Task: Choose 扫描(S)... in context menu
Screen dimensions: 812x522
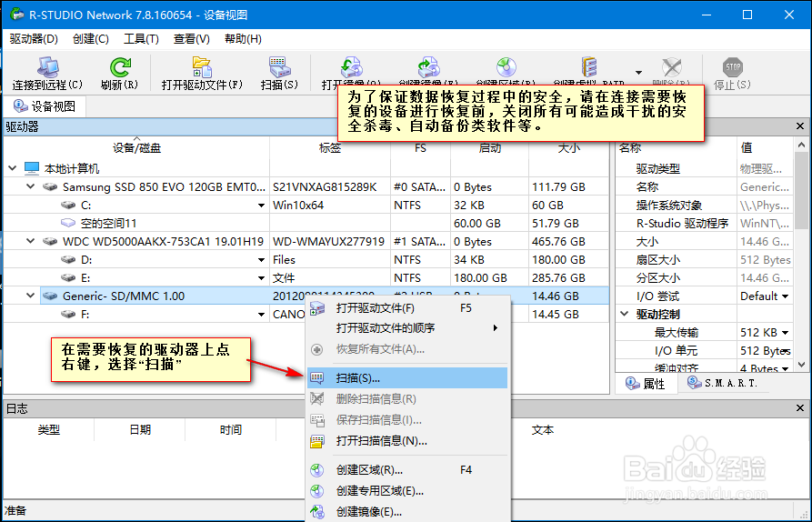Action: pos(407,378)
